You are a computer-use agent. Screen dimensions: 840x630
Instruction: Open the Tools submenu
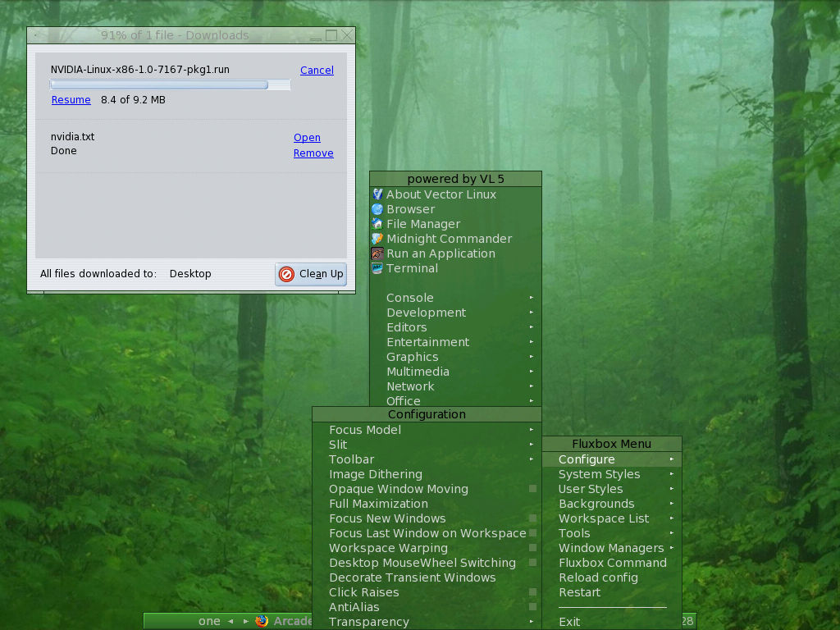coord(612,533)
